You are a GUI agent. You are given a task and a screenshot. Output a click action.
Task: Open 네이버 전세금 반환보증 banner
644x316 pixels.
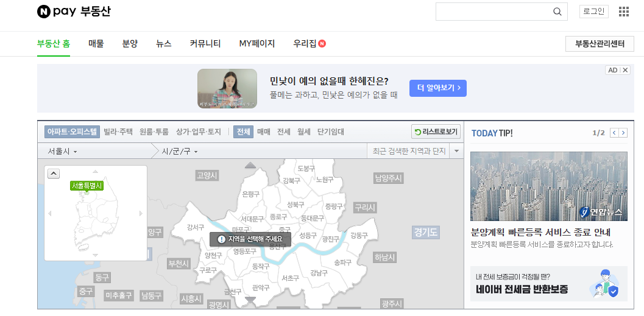pyautogui.click(x=549, y=284)
